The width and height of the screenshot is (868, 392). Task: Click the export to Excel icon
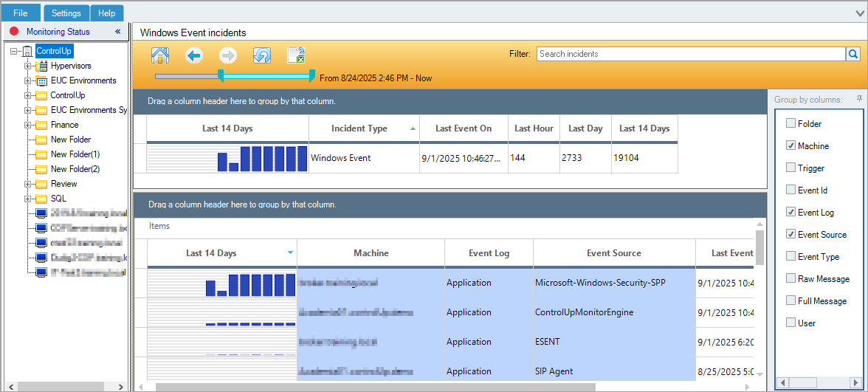[x=296, y=55]
